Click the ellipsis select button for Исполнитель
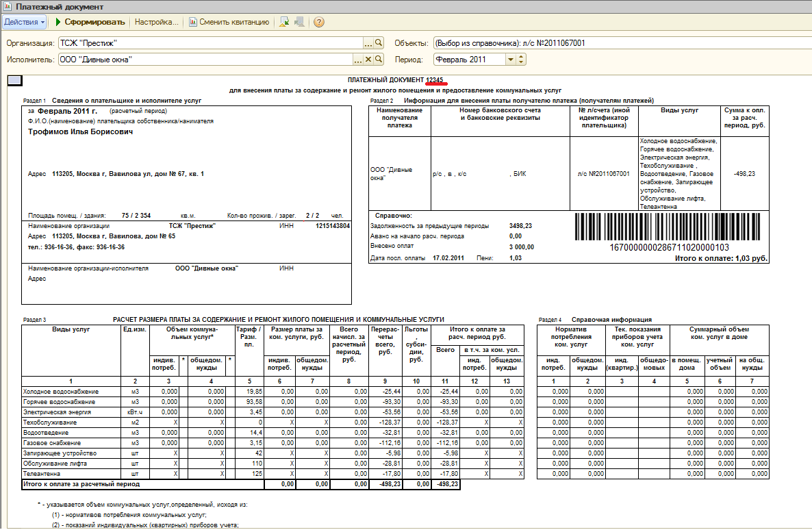The image size is (812, 530). (358, 60)
